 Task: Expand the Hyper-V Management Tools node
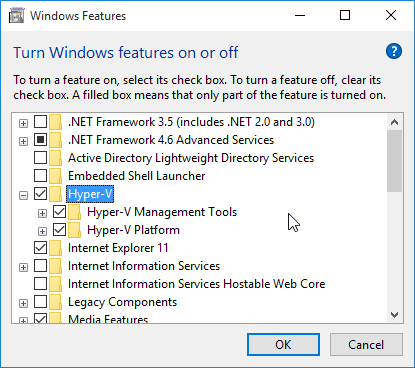point(42,214)
